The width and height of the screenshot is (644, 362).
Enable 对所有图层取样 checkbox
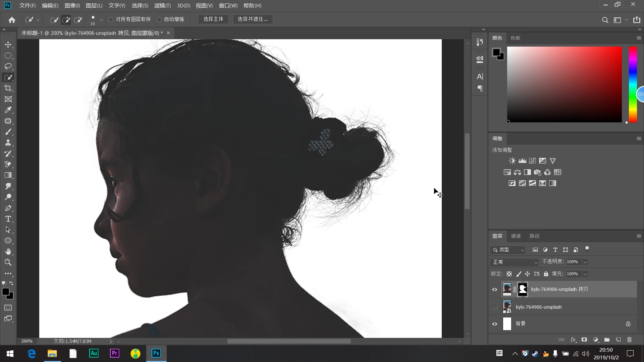[111, 19]
